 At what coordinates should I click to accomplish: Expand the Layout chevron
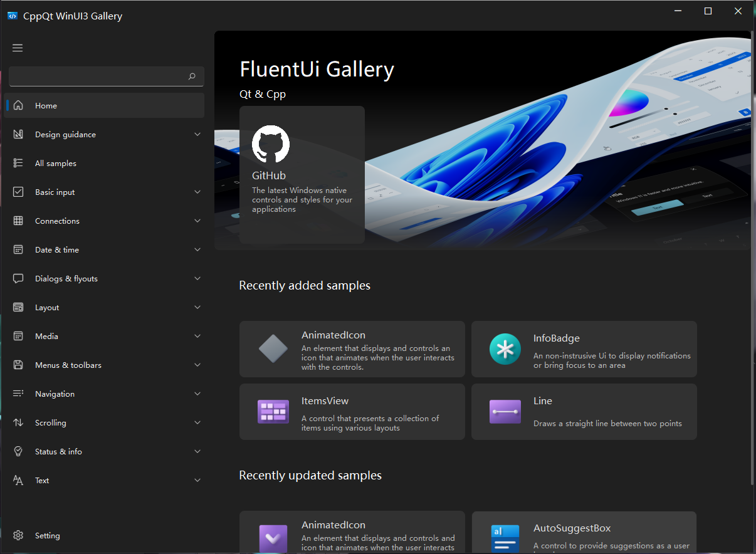tap(197, 307)
